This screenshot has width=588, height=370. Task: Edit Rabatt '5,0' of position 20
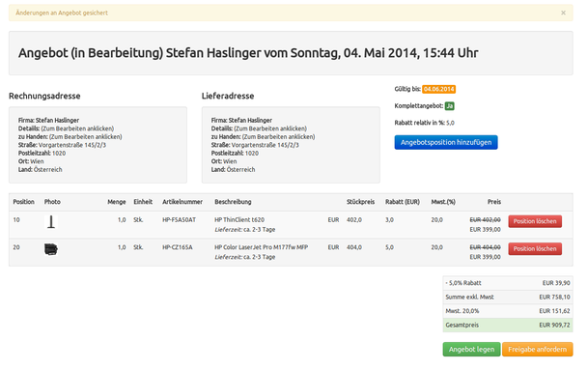[389, 247]
